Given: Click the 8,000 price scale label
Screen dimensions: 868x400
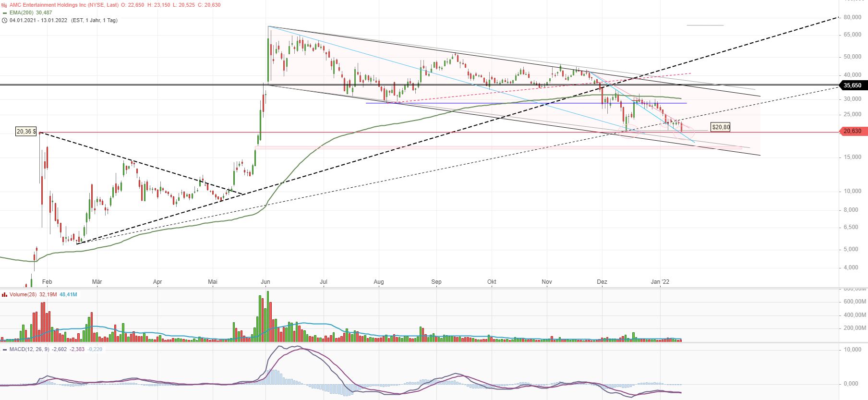Looking at the screenshot, I should pyautogui.click(x=851, y=210).
